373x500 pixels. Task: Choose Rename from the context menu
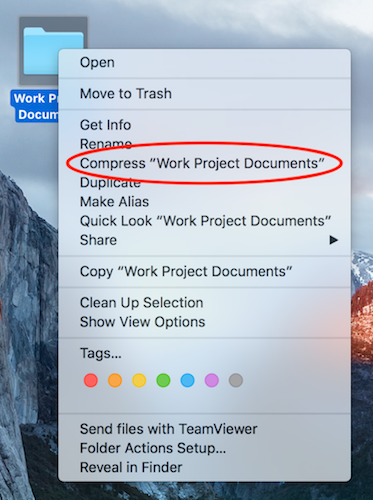204,144
